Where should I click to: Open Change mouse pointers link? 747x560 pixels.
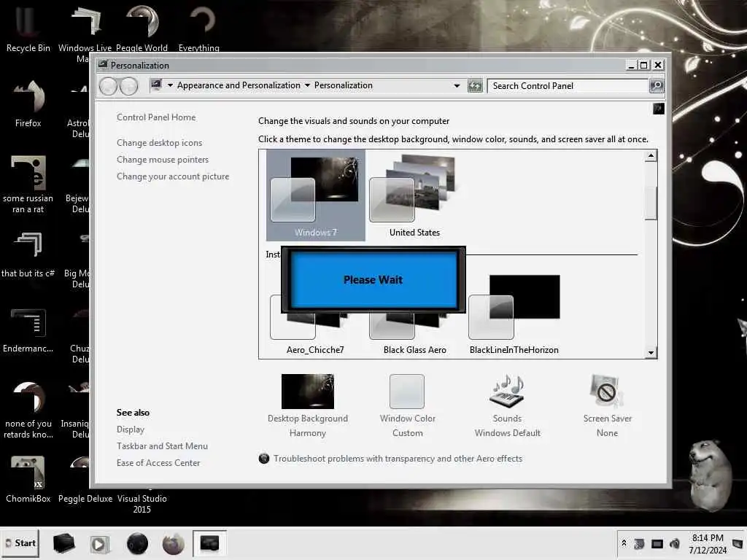(x=163, y=160)
